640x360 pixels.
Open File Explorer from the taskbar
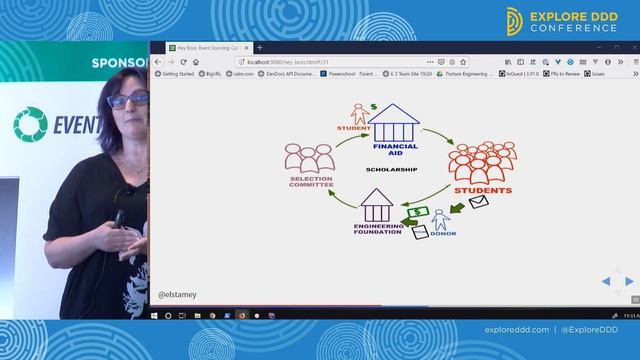pyautogui.click(x=198, y=316)
